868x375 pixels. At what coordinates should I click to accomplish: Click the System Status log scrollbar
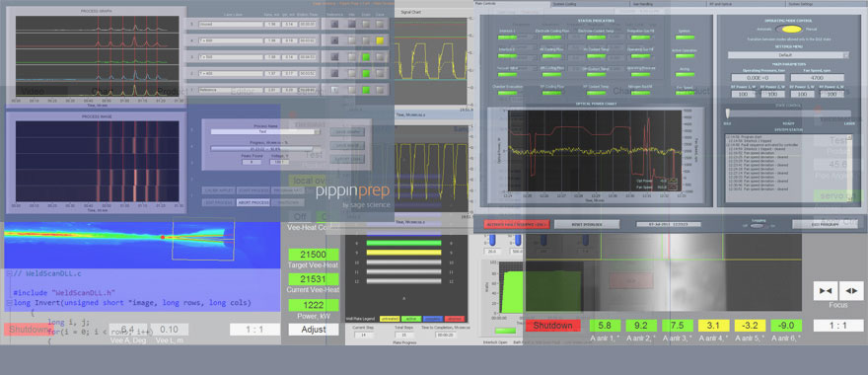tap(849, 168)
